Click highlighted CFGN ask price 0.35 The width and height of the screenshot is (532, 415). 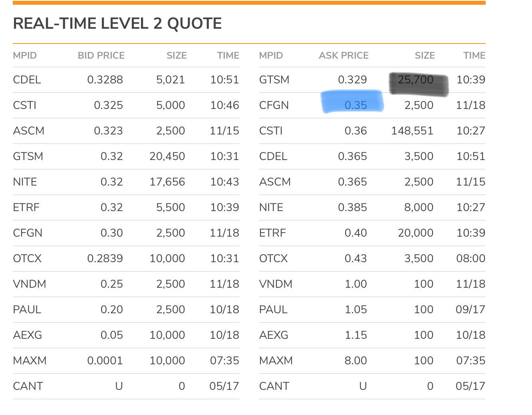click(x=355, y=105)
